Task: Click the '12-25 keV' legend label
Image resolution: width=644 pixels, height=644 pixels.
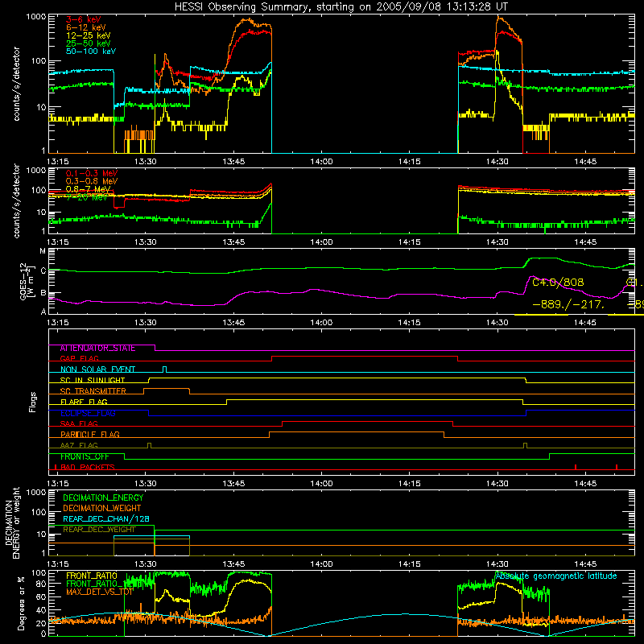Action: pos(89,35)
